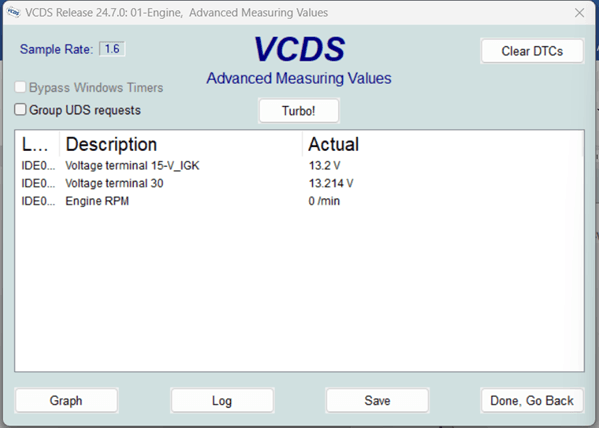Click the Group UDS requests label text
This screenshot has width=599, height=428.
(85, 110)
